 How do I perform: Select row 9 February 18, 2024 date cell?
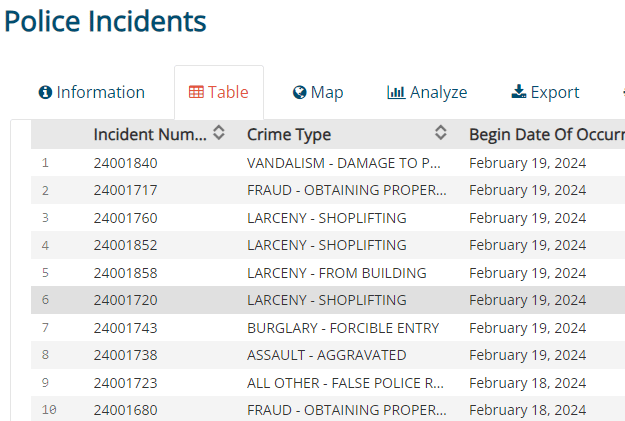click(x=527, y=382)
